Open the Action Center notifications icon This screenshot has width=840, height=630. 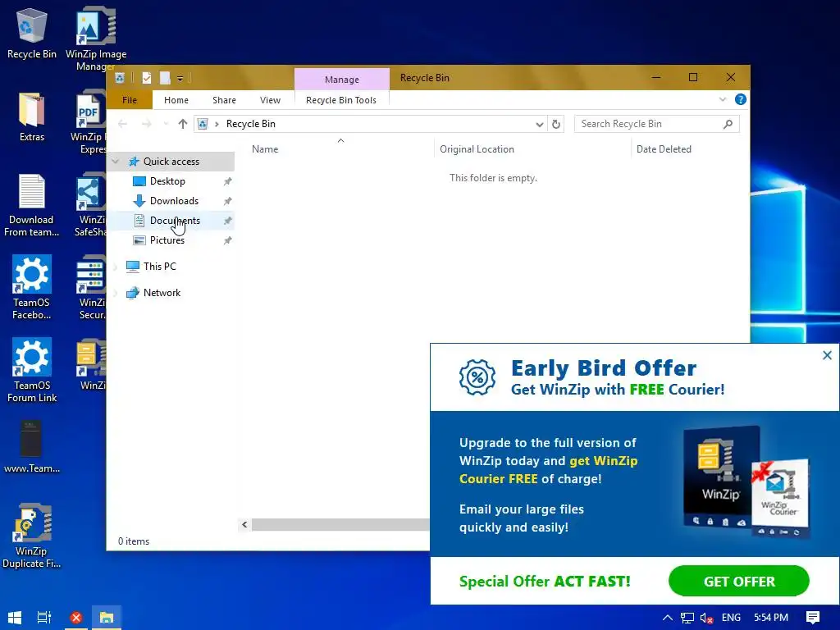pyautogui.click(x=813, y=618)
